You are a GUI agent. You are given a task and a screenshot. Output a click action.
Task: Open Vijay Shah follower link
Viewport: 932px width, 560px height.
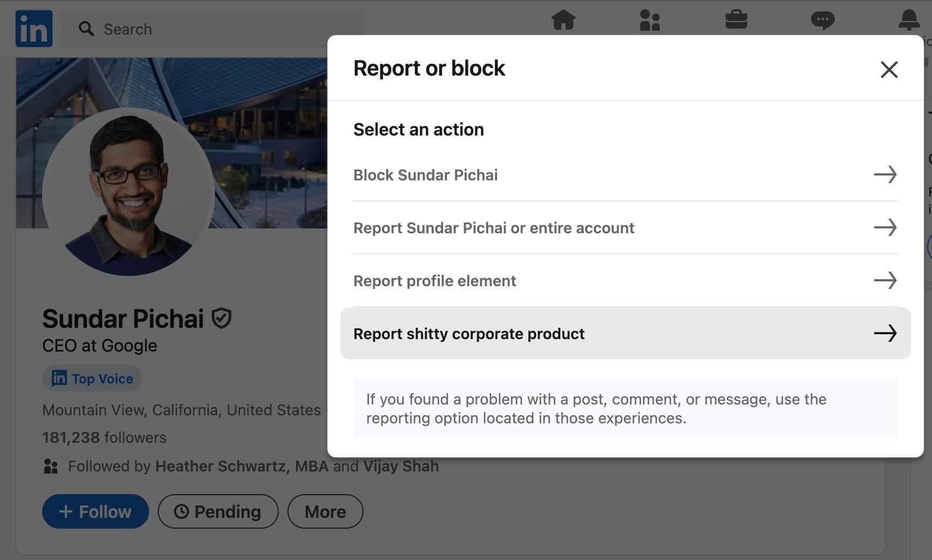[x=401, y=466]
